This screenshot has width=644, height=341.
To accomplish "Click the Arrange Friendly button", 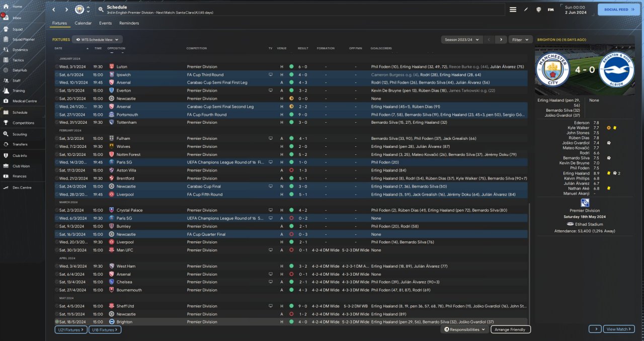I will pos(510,329).
